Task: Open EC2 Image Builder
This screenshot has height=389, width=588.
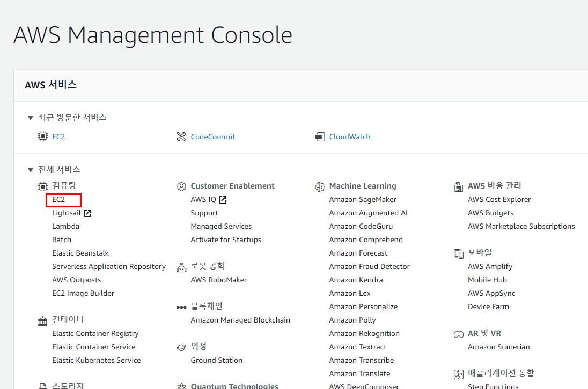Action: point(83,293)
